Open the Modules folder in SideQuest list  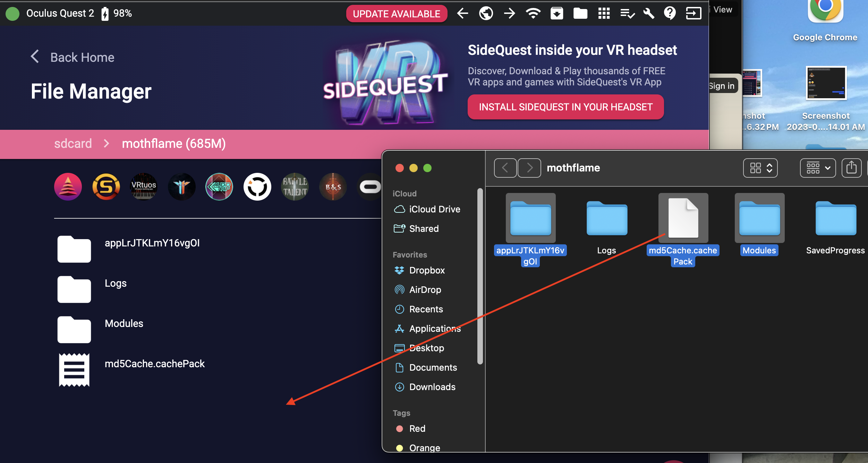[x=124, y=323]
